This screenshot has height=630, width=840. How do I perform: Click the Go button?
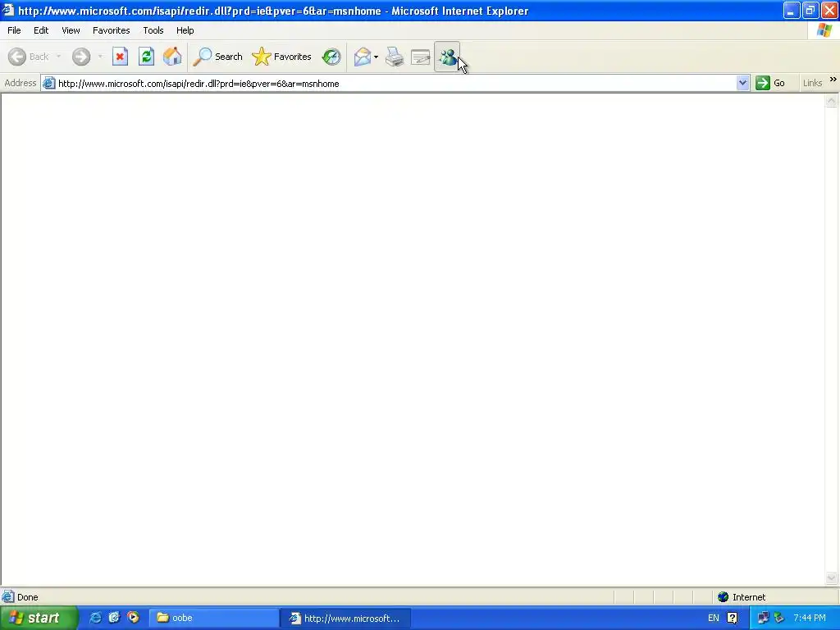pos(770,83)
